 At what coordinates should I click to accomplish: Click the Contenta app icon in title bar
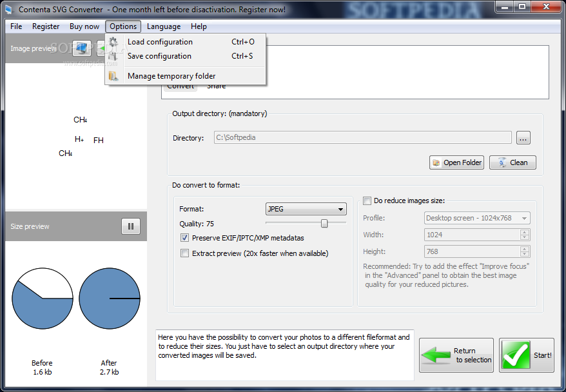[8, 10]
